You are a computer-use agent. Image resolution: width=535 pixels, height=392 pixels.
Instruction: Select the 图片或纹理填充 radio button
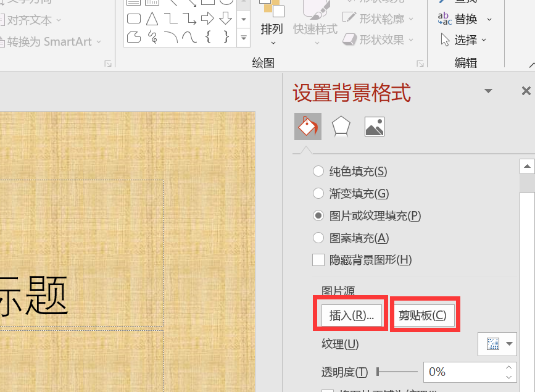pos(318,215)
